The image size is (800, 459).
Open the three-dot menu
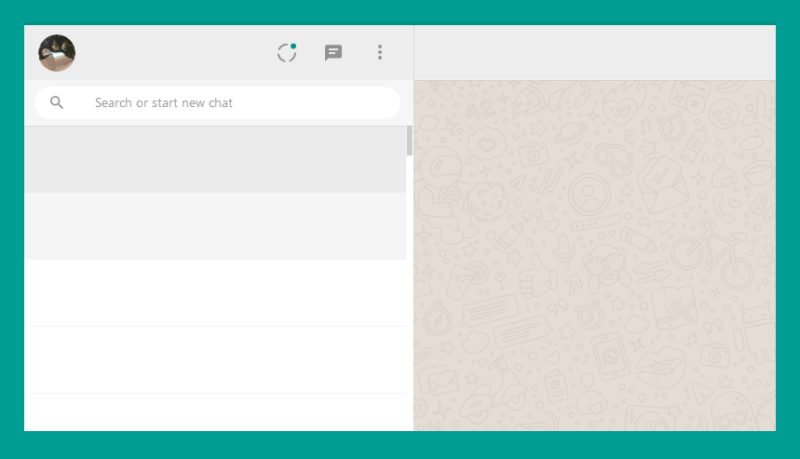coord(380,52)
